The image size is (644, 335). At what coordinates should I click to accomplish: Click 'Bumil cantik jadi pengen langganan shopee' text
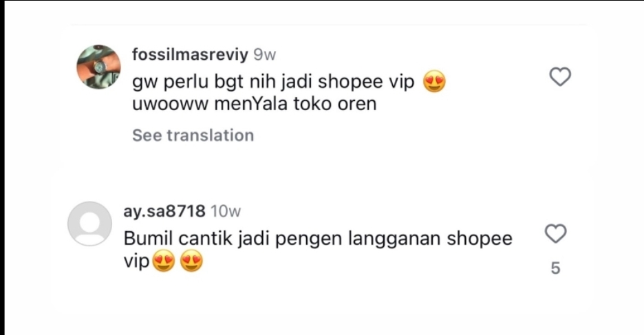[318, 239]
